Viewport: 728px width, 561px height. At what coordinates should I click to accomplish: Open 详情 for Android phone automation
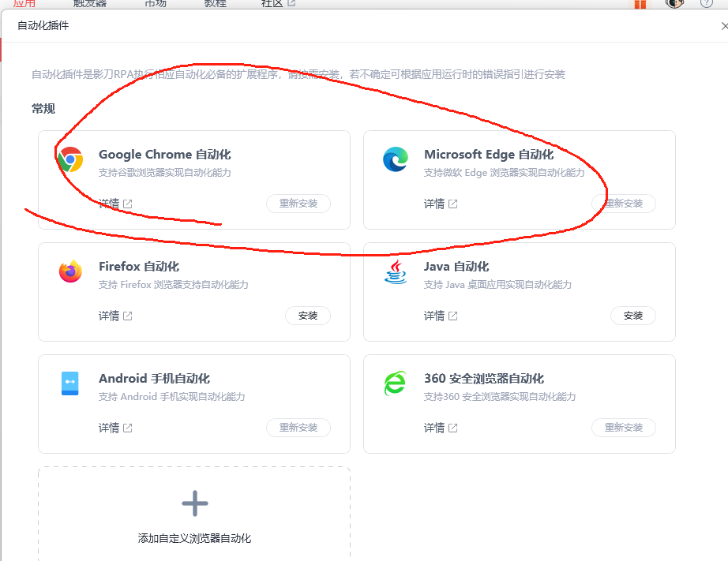click(109, 428)
